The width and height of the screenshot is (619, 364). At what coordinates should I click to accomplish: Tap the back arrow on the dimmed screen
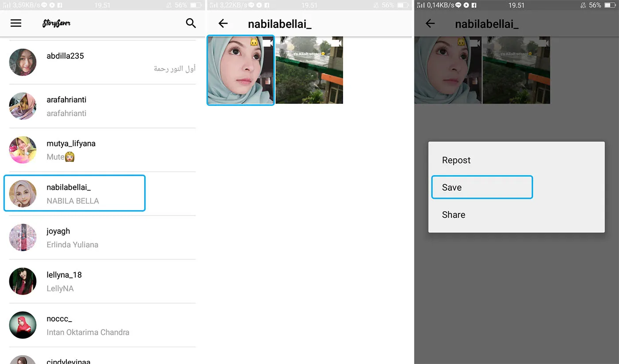(430, 23)
